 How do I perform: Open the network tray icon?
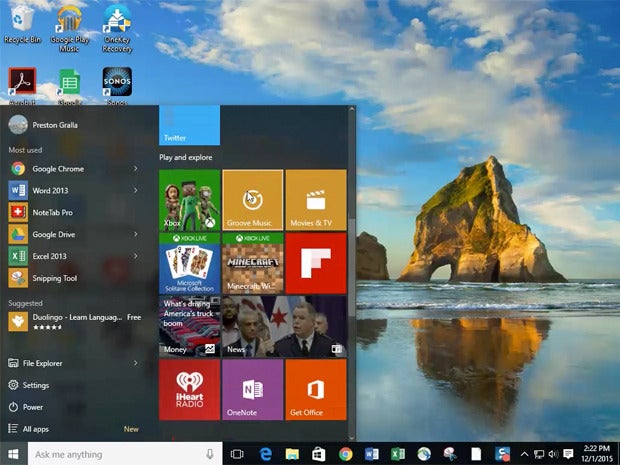[x=539, y=454]
